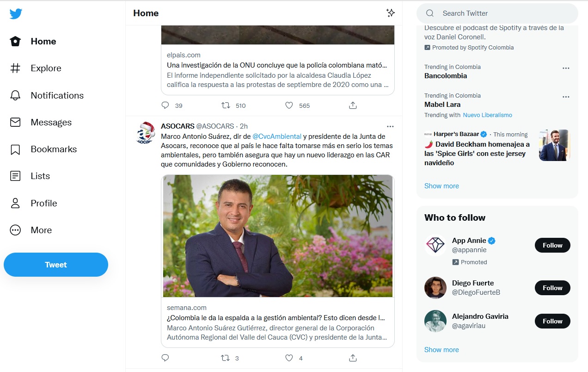
Task: Follow App Annie
Action: coord(552,245)
